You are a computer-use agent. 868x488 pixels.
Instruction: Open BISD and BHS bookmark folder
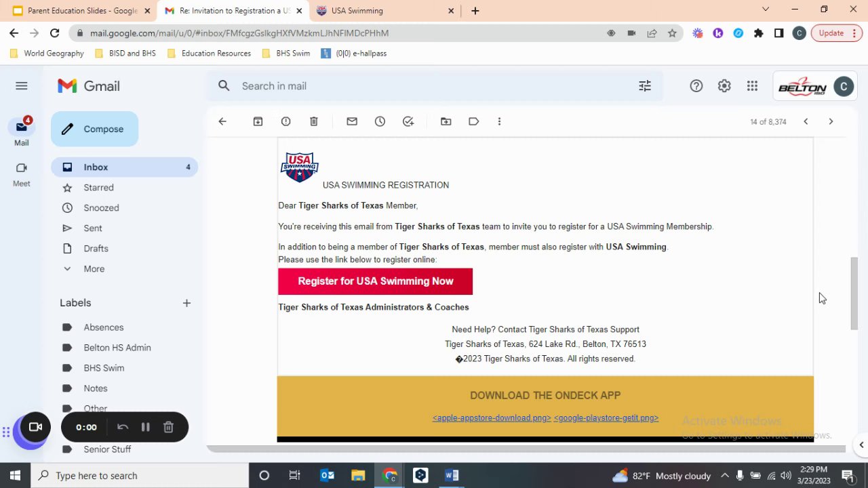125,53
